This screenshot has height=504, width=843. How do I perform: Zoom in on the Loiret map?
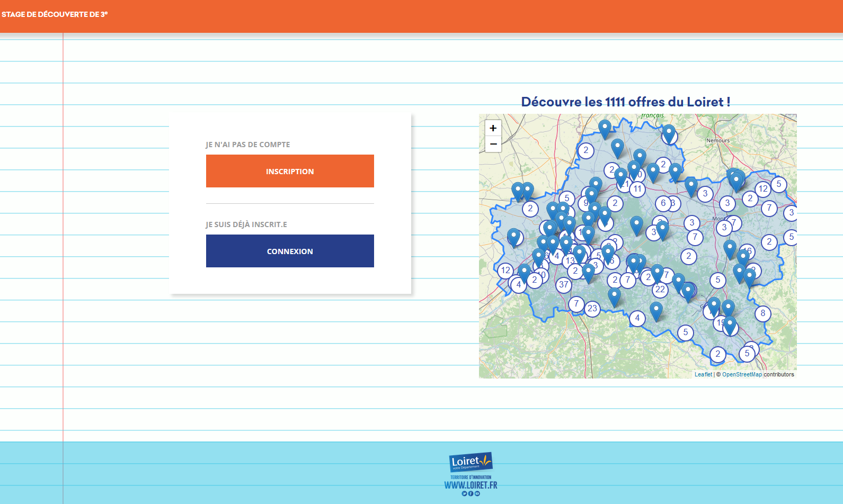[x=493, y=128]
